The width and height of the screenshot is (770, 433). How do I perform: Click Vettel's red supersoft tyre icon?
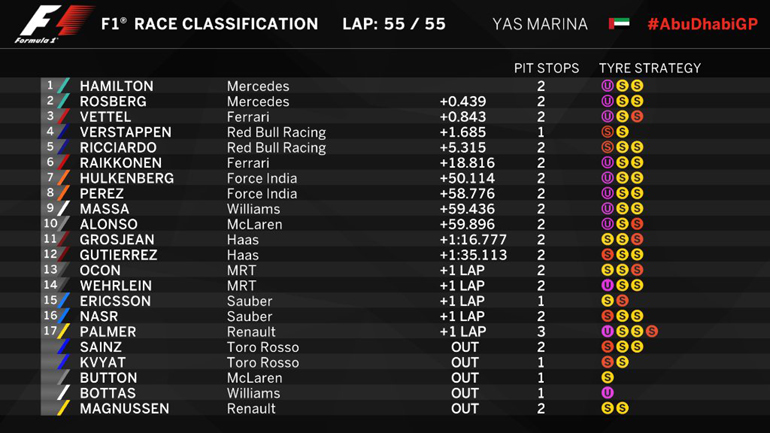pyautogui.click(x=637, y=117)
